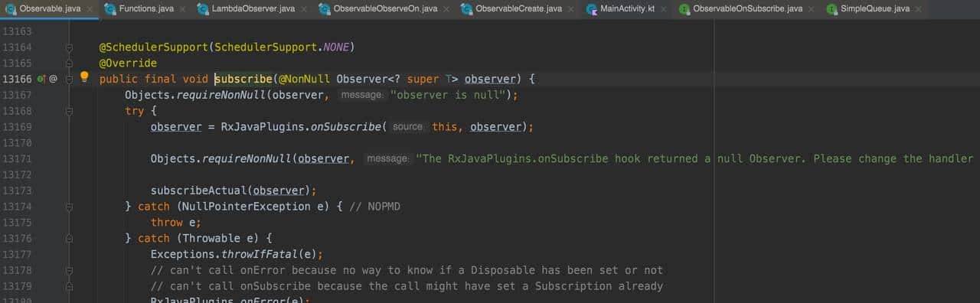Click the yellow lightbulb intention icon
The height and width of the screenshot is (303, 980).
click(x=85, y=77)
